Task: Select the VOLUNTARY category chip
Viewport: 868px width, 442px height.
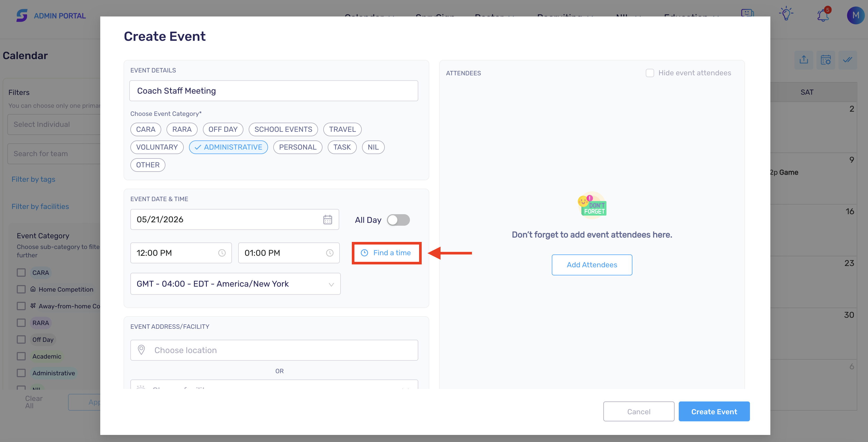Action: (x=157, y=147)
